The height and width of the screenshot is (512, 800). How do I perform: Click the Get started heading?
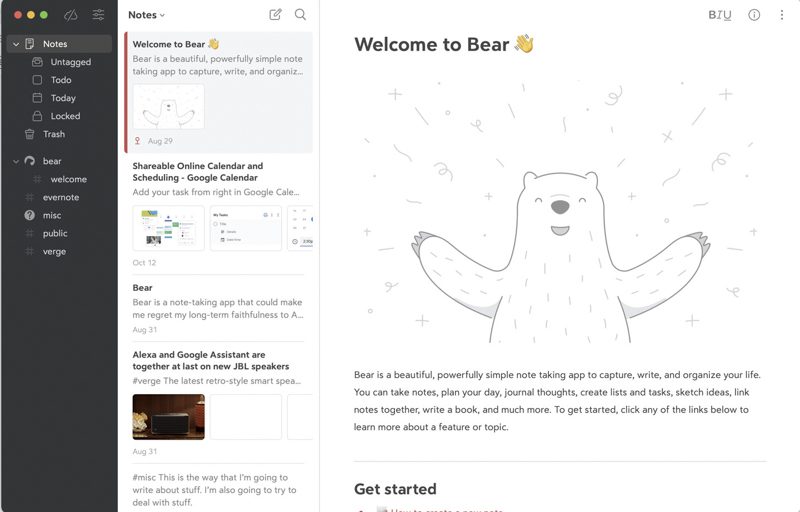(395, 489)
